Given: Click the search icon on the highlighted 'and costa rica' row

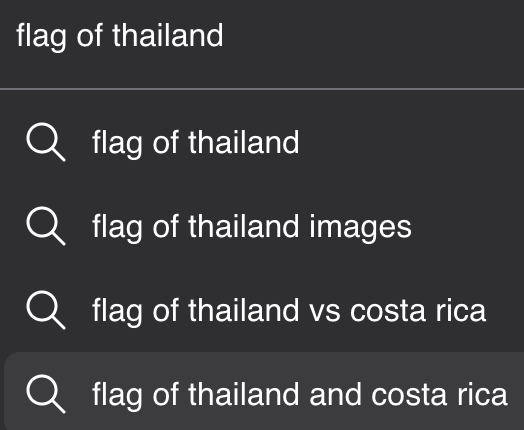Looking at the screenshot, I should pos(46,394).
